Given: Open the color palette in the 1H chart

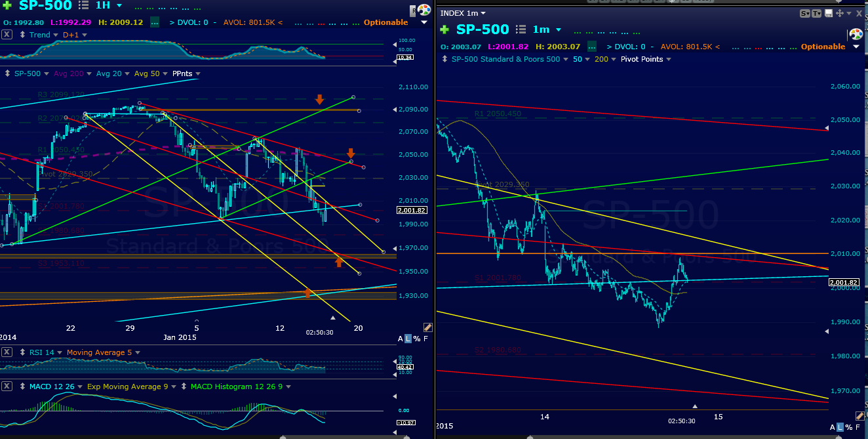Looking at the screenshot, I should tap(424, 10).
